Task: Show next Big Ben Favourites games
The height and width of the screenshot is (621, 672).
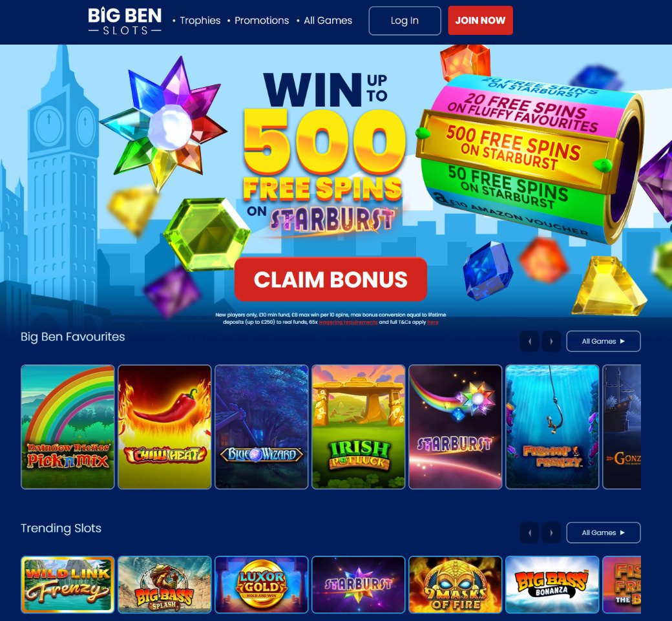Action: tap(551, 341)
